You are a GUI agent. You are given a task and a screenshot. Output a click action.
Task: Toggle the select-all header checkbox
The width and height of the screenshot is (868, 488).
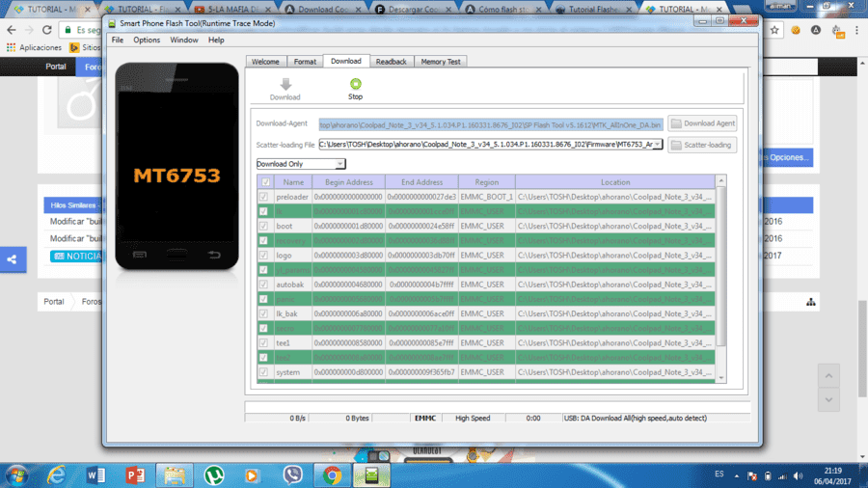pyautogui.click(x=266, y=182)
